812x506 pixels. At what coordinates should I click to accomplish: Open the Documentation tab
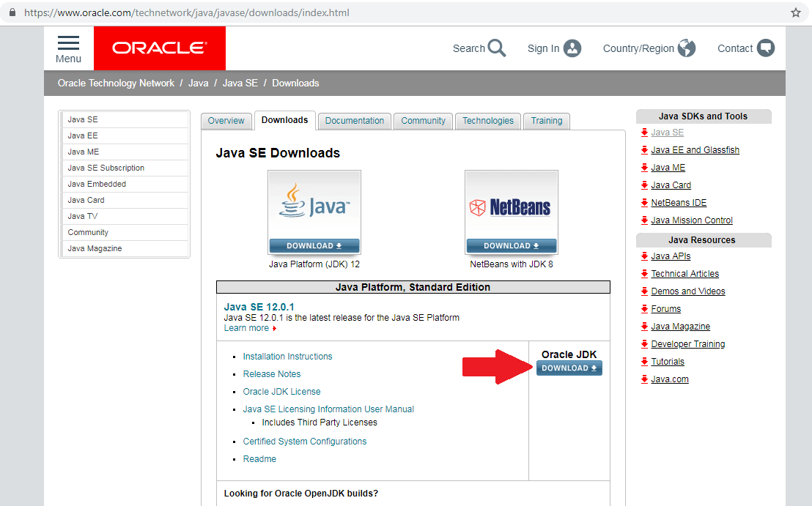[355, 121]
